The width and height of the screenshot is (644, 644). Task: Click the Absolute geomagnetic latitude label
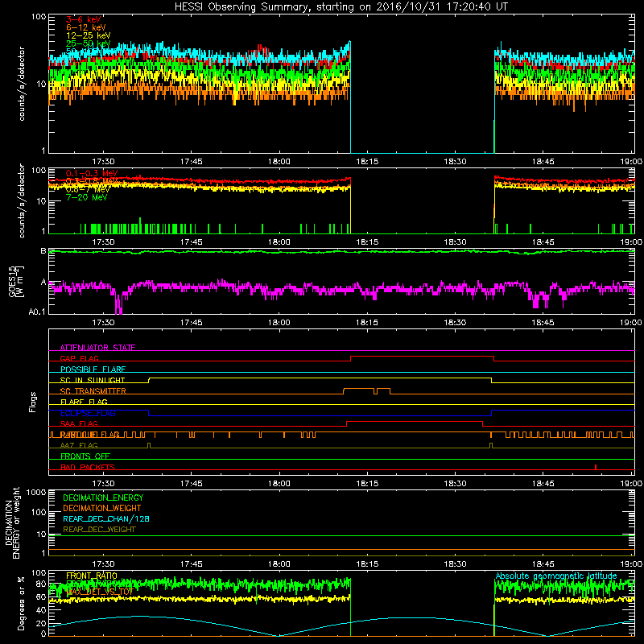click(x=556, y=576)
